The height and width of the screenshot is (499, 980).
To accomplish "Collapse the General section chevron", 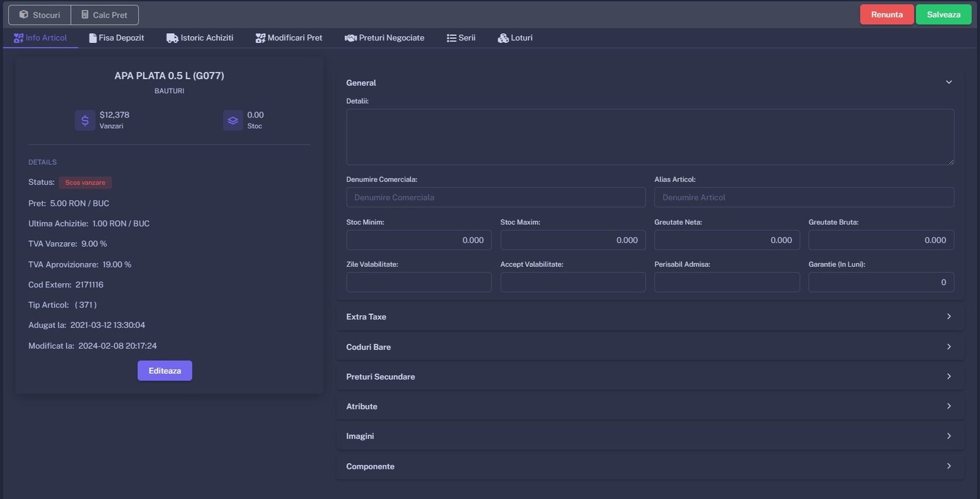I will click(949, 82).
